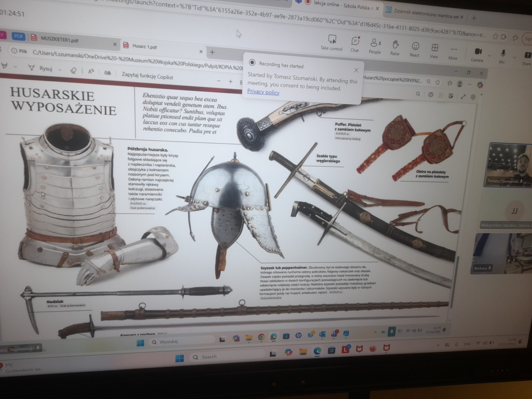Switch to the MUSZKIETER1.pdf tab

[59, 40]
